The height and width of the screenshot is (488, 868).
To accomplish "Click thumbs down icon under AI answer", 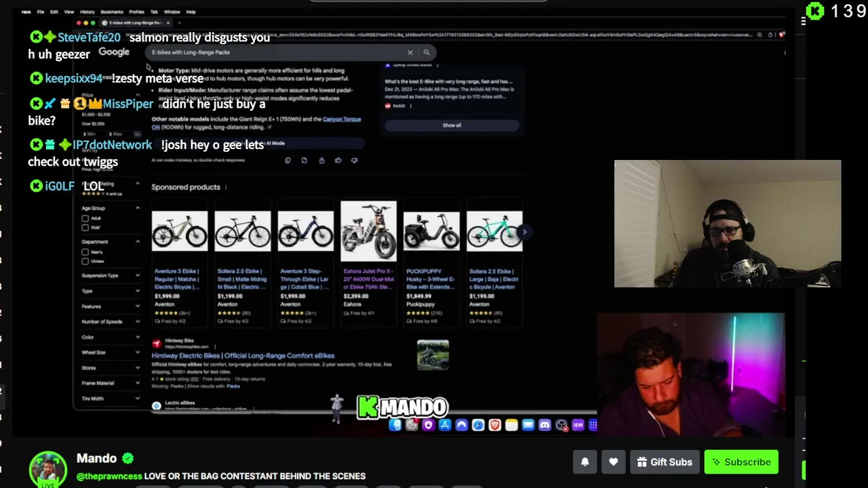I will tap(354, 161).
